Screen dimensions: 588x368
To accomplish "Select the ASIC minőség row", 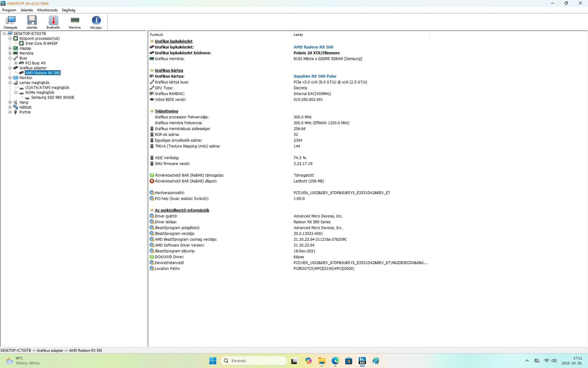I will pos(288,158).
